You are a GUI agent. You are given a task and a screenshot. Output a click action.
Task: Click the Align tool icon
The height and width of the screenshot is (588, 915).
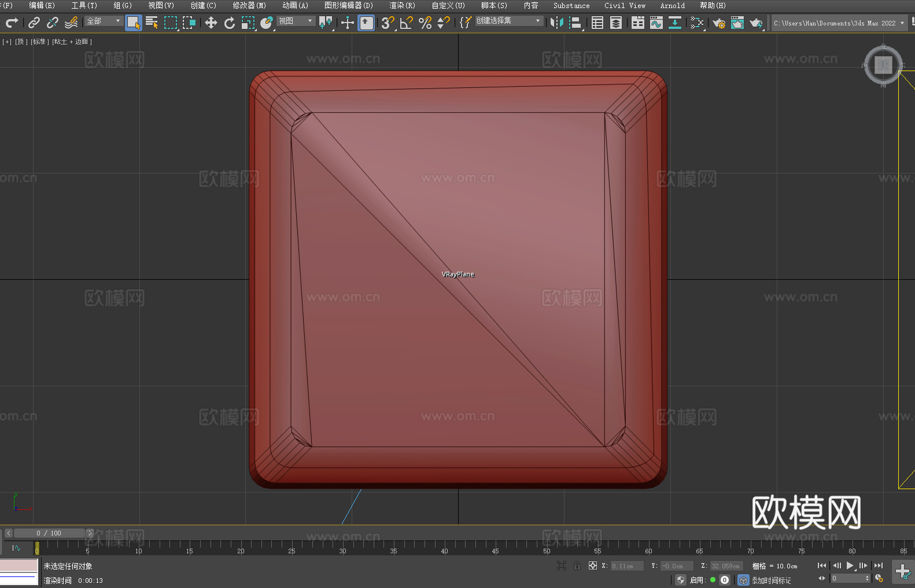click(575, 23)
